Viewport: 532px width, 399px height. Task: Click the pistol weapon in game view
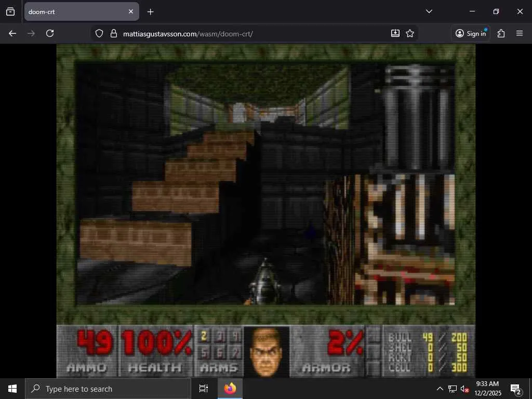tap(264, 282)
